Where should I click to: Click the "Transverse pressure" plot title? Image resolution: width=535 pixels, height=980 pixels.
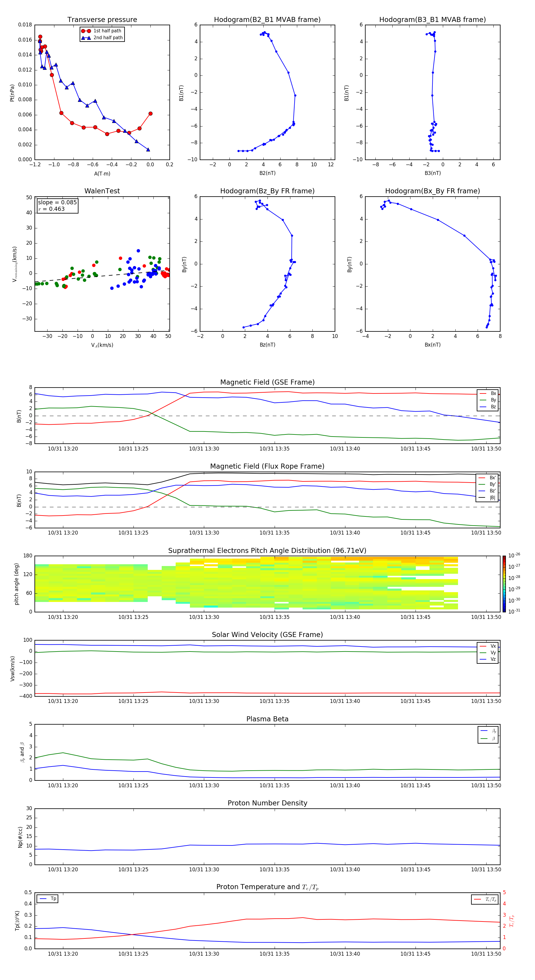point(102,20)
